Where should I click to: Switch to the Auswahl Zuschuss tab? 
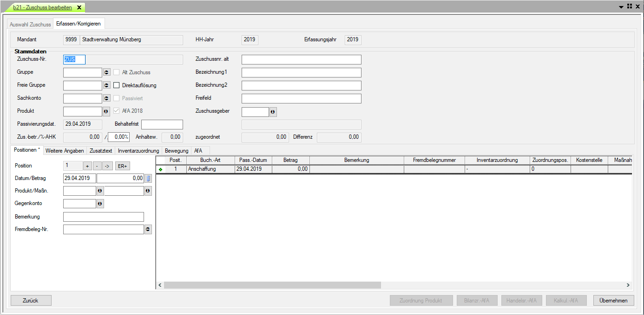(30, 24)
